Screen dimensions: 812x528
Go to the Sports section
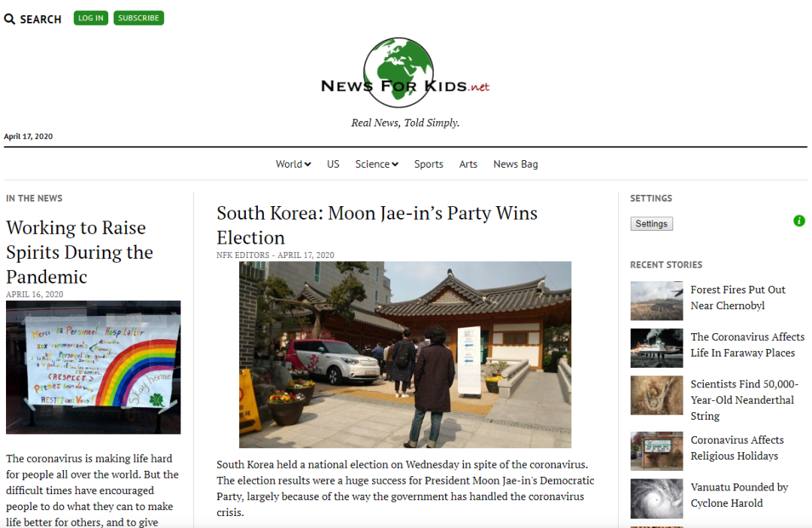[x=429, y=164]
